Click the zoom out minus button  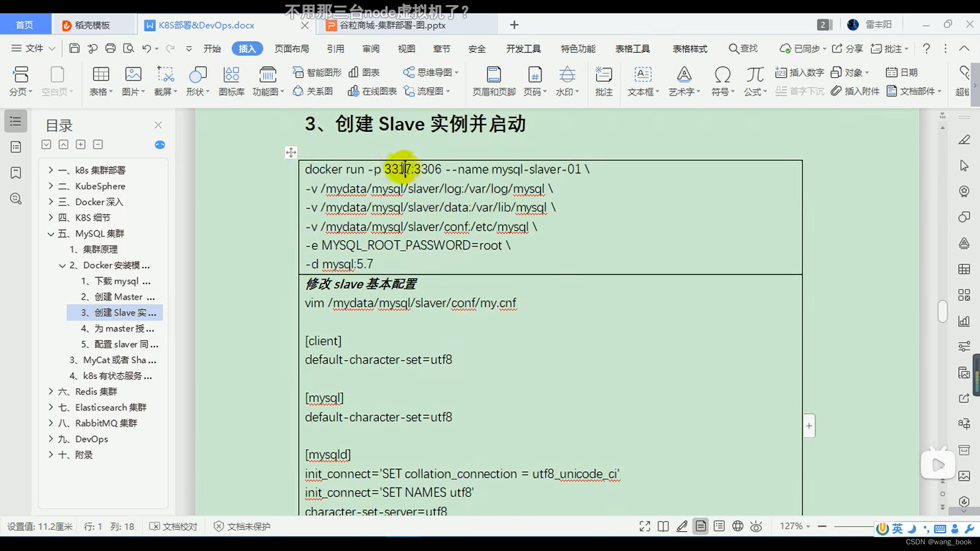click(822, 526)
